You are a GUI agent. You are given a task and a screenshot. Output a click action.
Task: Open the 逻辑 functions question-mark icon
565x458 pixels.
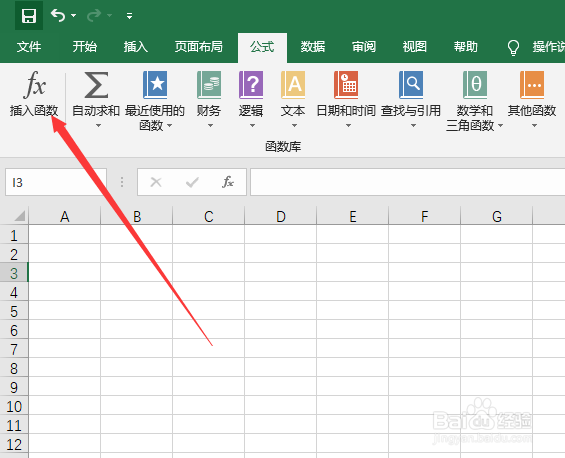click(x=251, y=85)
